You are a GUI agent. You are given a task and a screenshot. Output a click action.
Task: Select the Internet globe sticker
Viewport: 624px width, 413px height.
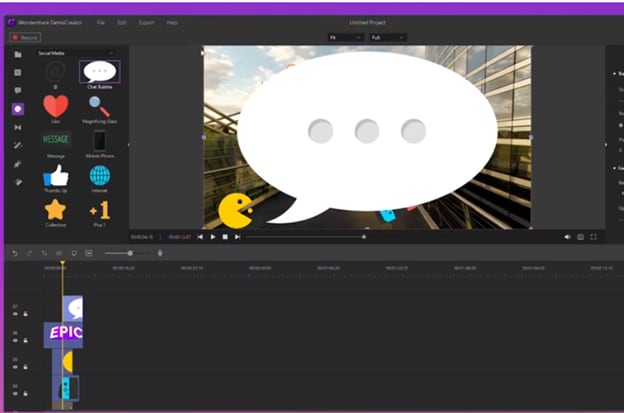pos(99,176)
